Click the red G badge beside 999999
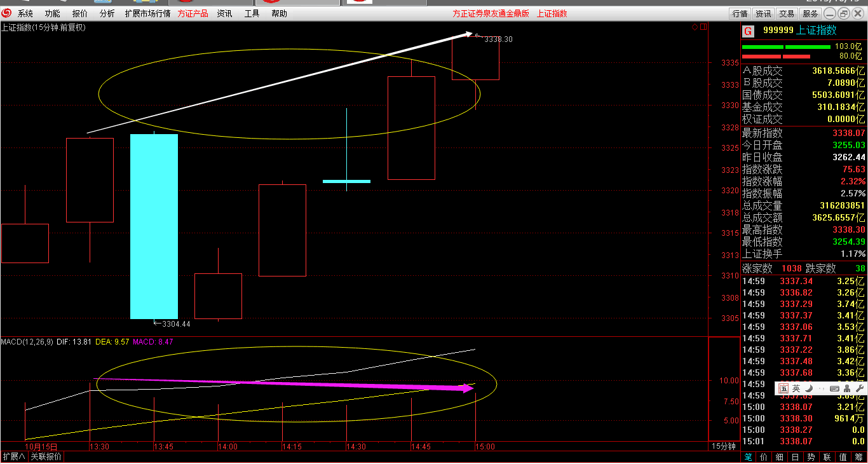 tap(748, 31)
